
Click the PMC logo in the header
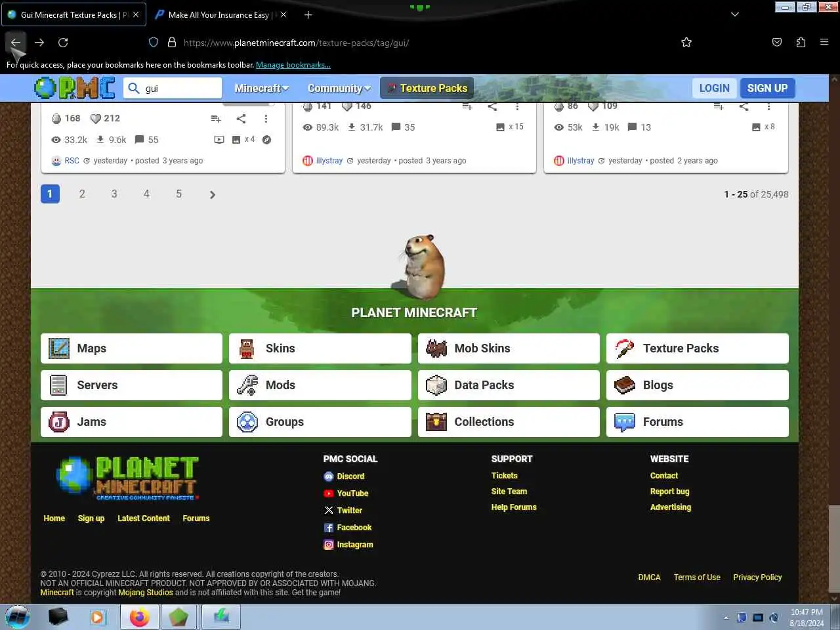(74, 88)
